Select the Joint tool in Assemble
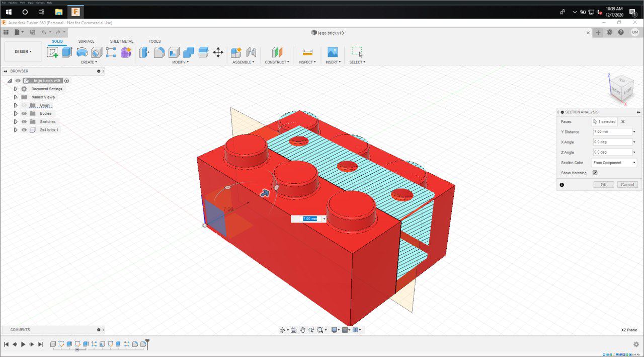 [x=251, y=52]
